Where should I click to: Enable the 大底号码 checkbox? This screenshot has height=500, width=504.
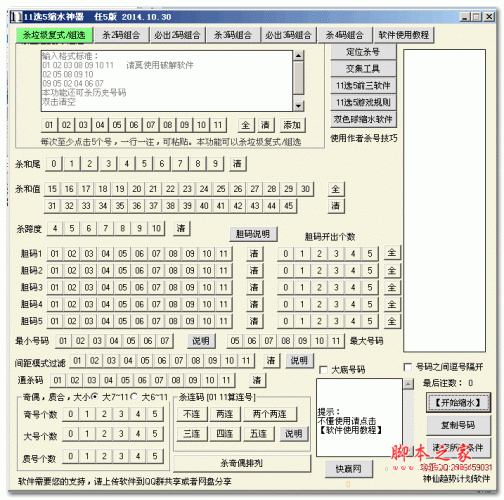(x=323, y=370)
